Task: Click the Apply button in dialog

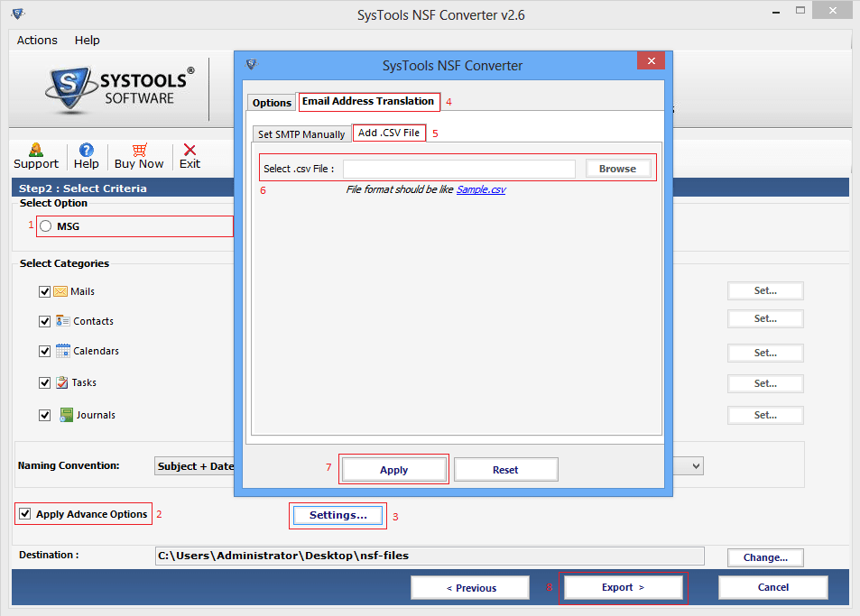Action: (393, 470)
